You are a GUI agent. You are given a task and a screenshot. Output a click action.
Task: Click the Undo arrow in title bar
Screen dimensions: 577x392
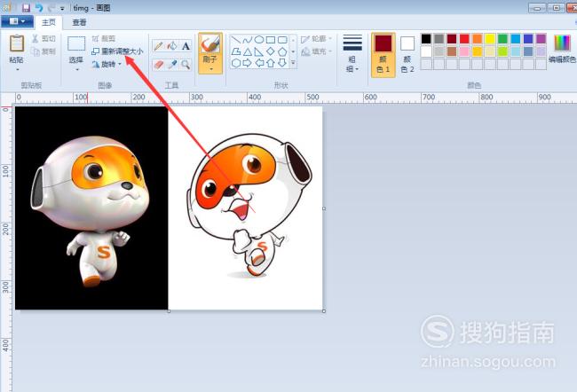click(x=39, y=8)
